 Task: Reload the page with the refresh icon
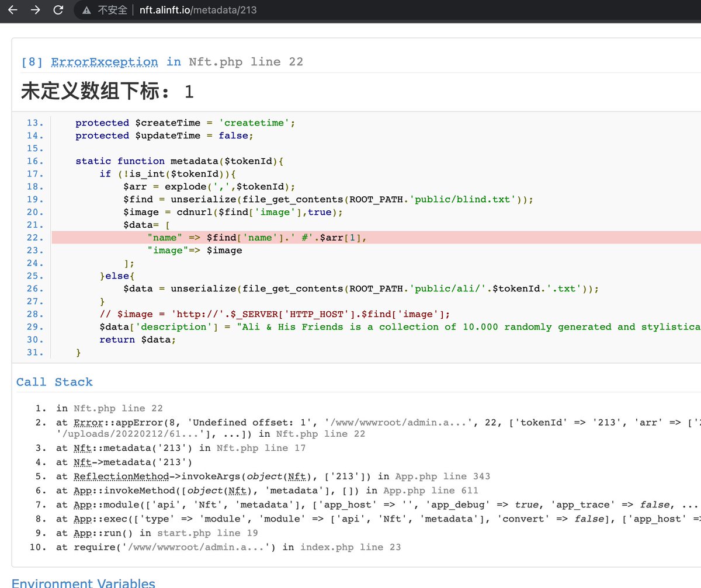pos(58,10)
